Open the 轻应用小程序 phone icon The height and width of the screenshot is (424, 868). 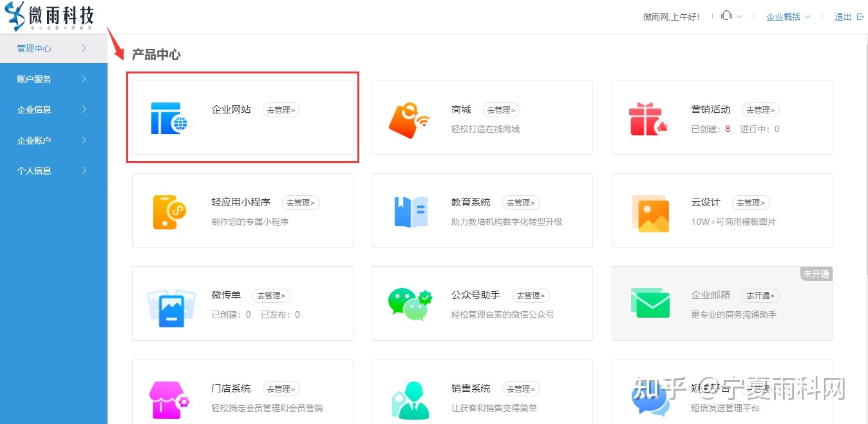169,211
